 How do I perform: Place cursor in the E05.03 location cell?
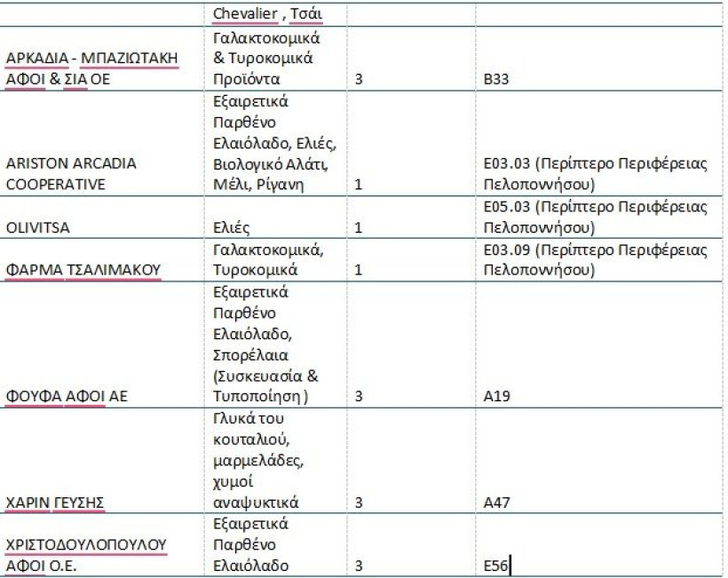point(595,217)
